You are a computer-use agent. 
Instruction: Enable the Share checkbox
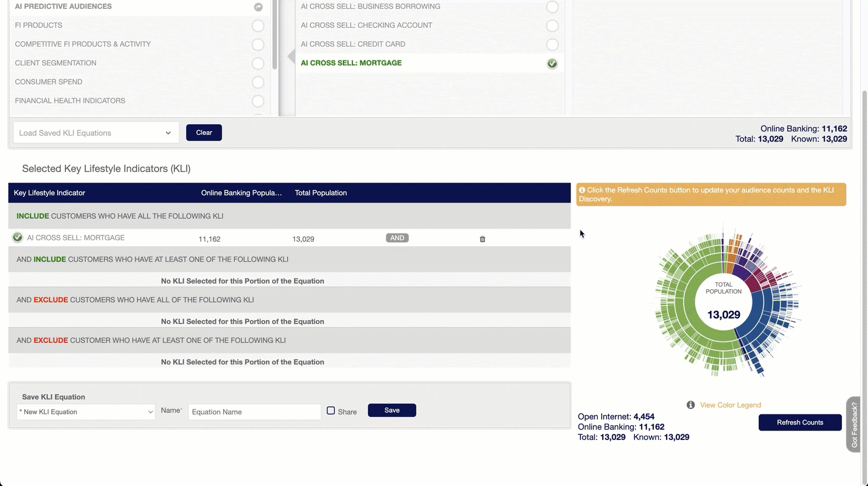point(331,411)
